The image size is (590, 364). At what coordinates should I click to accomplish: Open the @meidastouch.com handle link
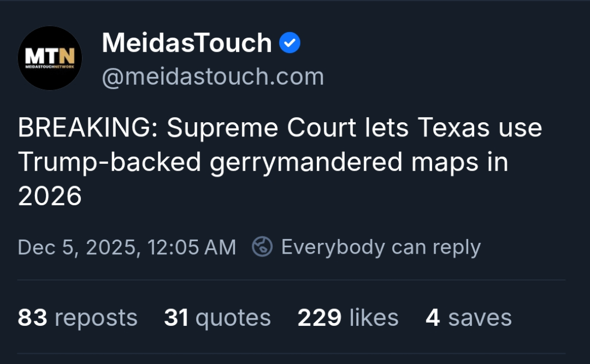(x=213, y=77)
